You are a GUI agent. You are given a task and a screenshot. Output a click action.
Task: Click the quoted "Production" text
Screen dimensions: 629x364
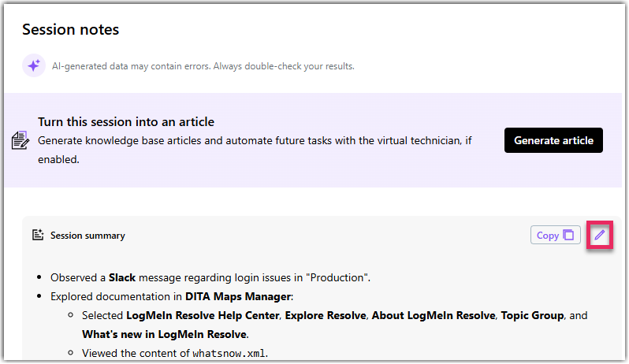tap(338, 277)
